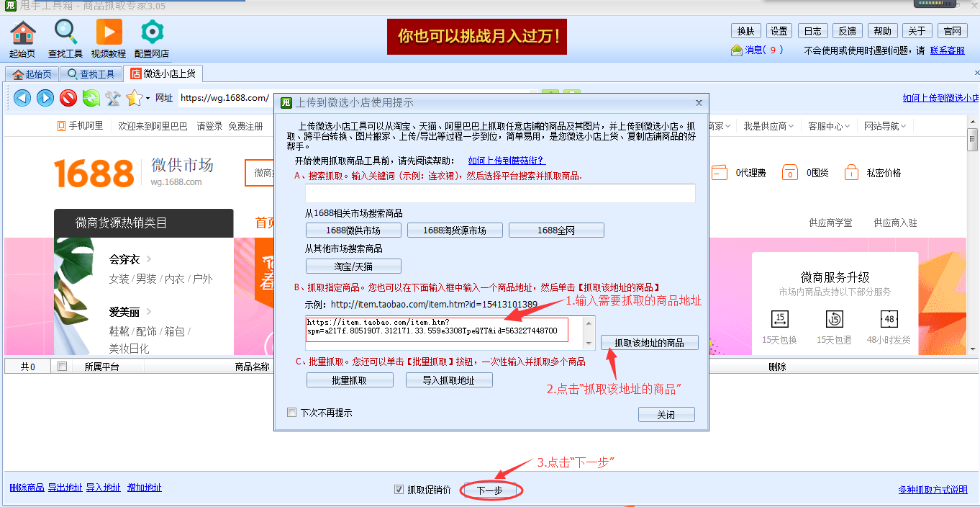The height and width of the screenshot is (507, 980).
Task: Search via the 1688微供市场 button
Action: [x=353, y=230]
